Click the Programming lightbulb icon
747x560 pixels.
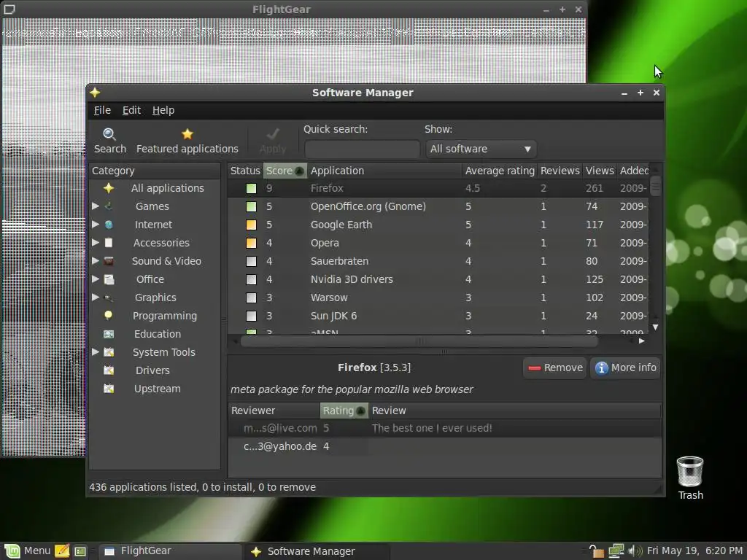[109, 316]
